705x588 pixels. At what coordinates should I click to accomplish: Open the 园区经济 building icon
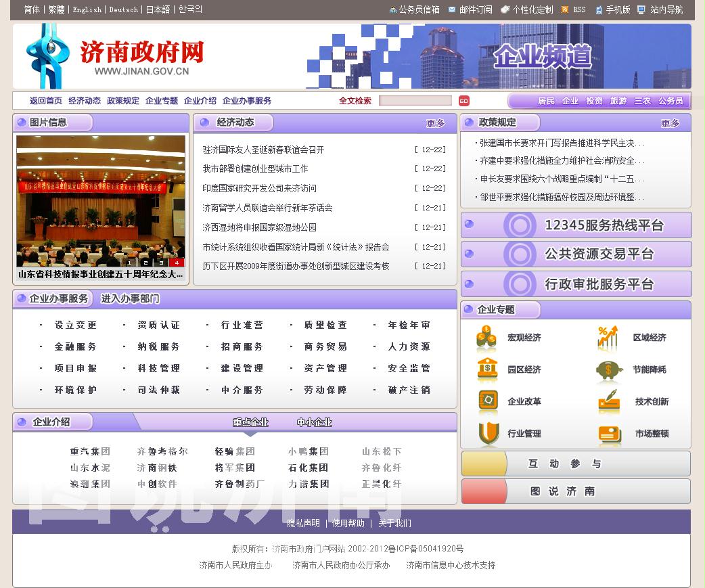(x=487, y=370)
